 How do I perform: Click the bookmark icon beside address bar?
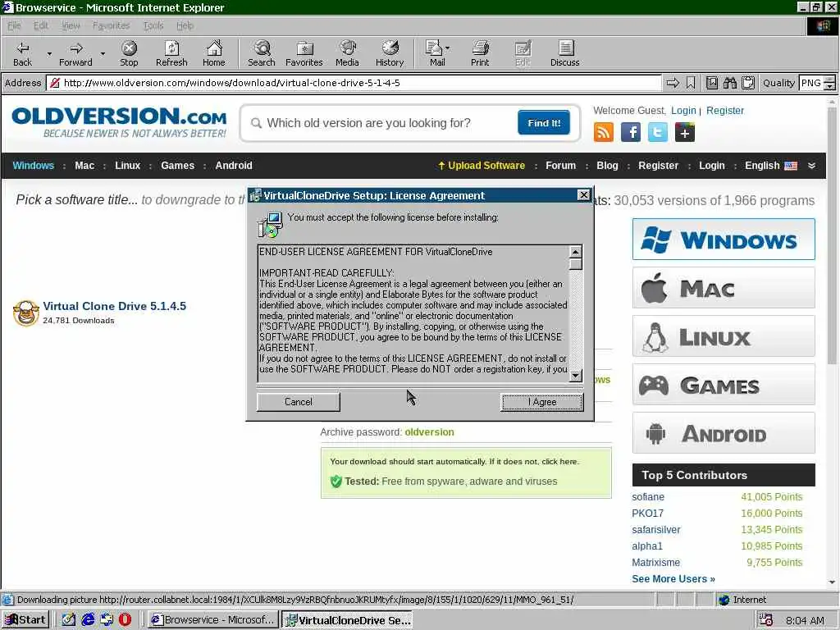coord(691,83)
